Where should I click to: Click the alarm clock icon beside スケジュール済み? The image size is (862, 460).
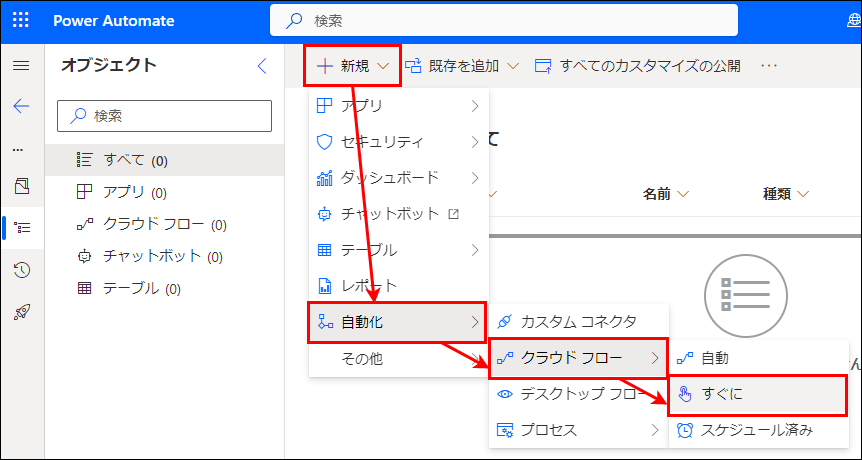point(685,430)
